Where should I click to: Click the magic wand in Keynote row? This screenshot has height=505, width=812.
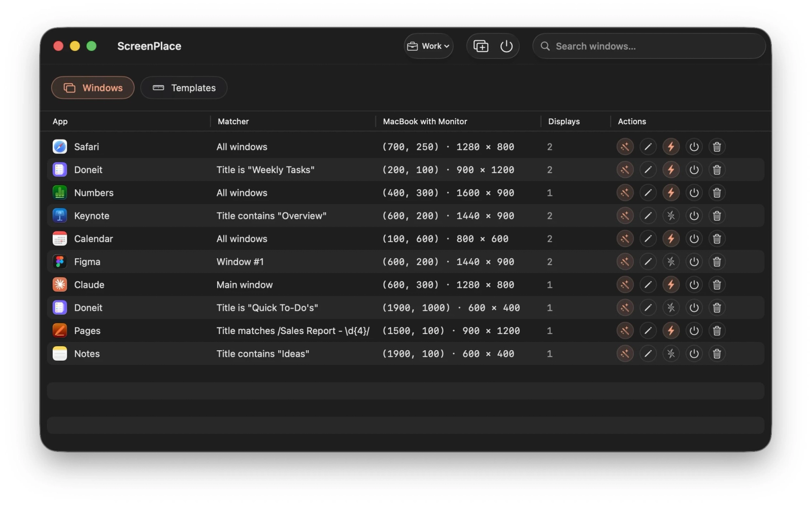[x=625, y=216]
